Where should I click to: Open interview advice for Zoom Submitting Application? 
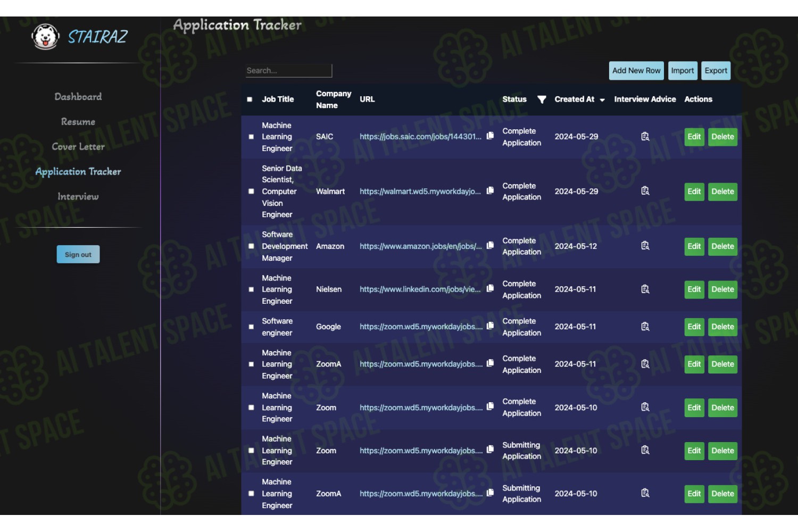(x=645, y=450)
